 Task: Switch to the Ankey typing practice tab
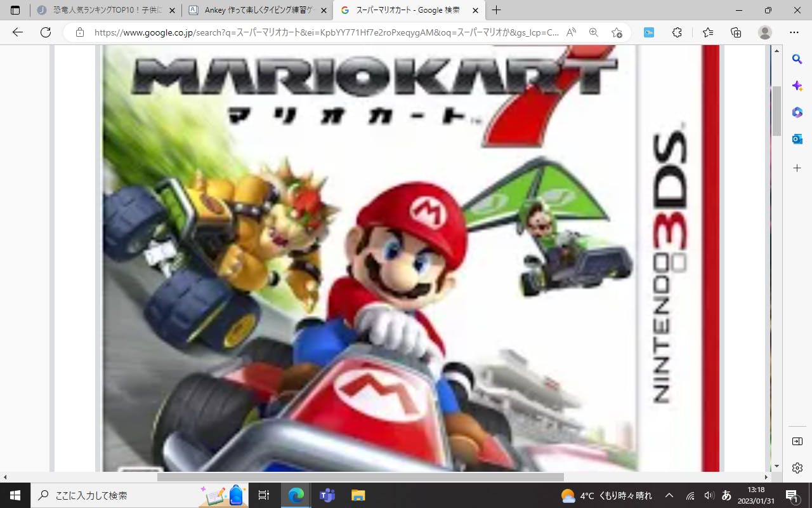click(258, 10)
